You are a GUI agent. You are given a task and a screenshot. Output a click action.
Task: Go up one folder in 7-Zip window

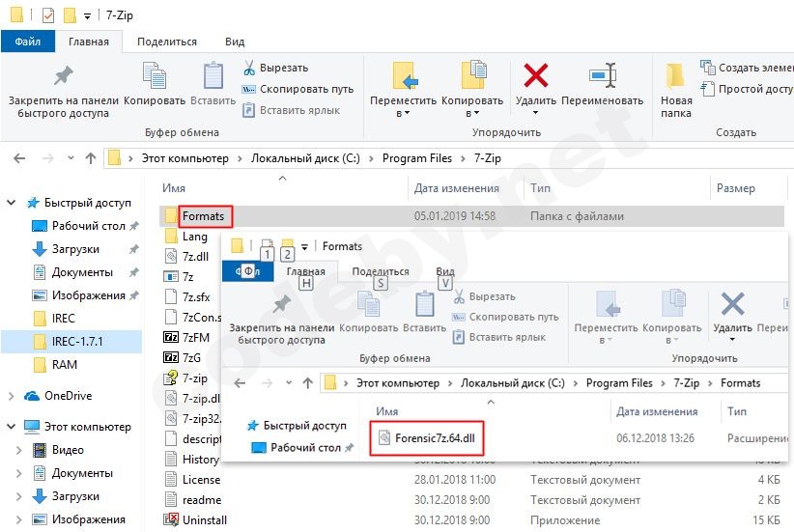click(x=91, y=158)
